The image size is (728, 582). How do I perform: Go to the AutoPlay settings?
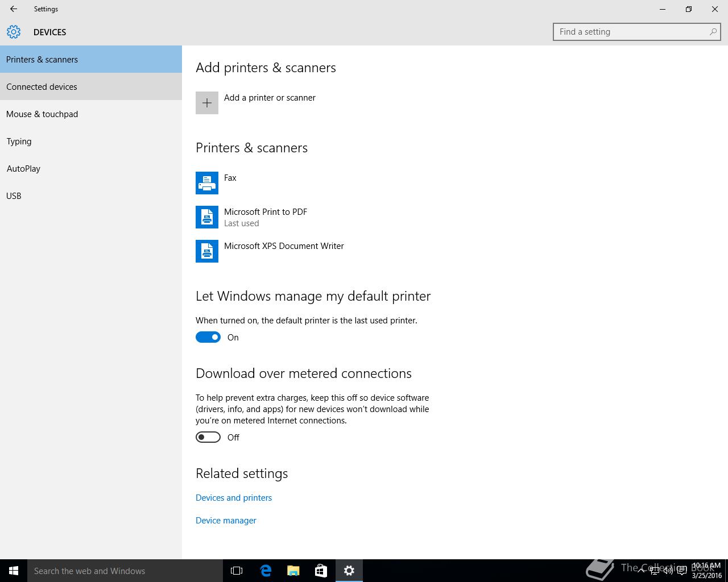pyautogui.click(x=23, y=169)
